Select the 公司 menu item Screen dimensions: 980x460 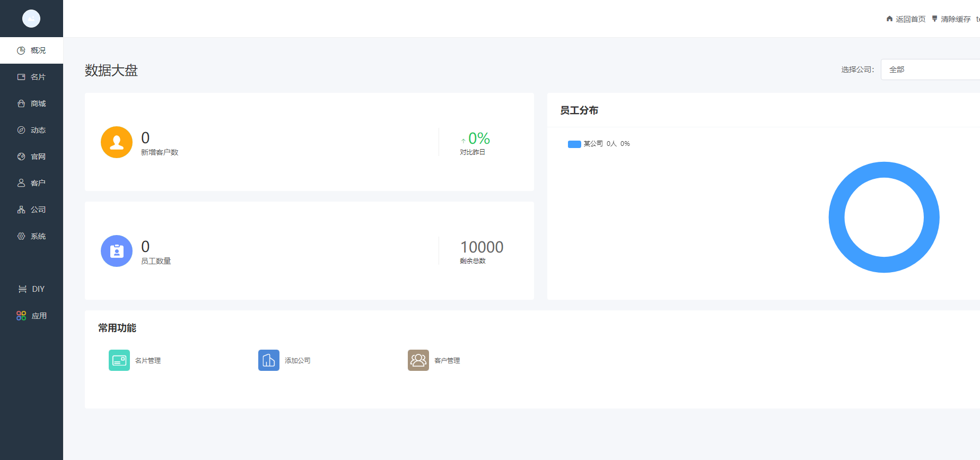tap(31, 210)
